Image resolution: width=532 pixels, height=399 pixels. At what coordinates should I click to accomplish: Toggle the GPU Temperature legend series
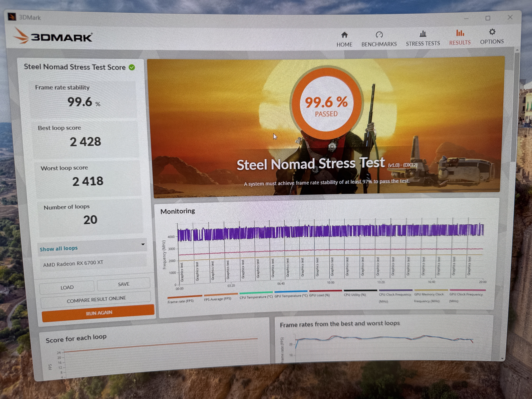tap(291, 294)
